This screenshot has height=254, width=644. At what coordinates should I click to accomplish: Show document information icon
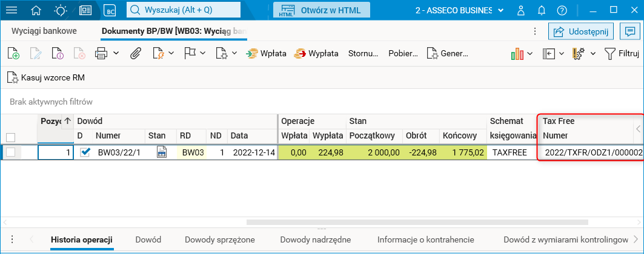point(57,53)
